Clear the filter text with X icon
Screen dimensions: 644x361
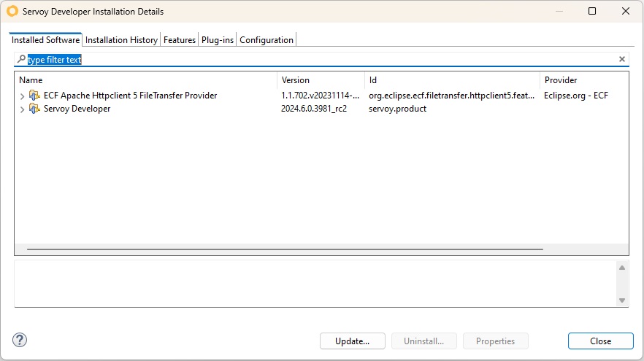(x=622, y=60)
